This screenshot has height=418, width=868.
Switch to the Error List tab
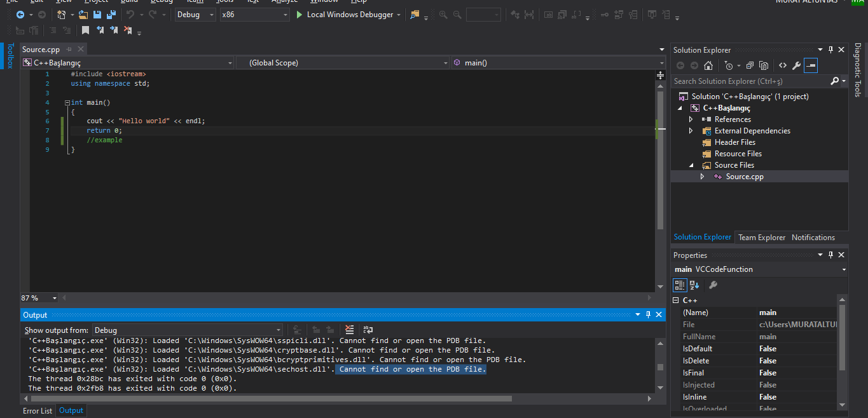pos(38,411)
